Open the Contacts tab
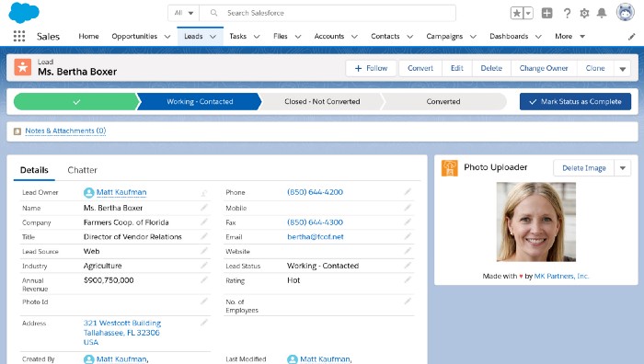 [385, 37]
